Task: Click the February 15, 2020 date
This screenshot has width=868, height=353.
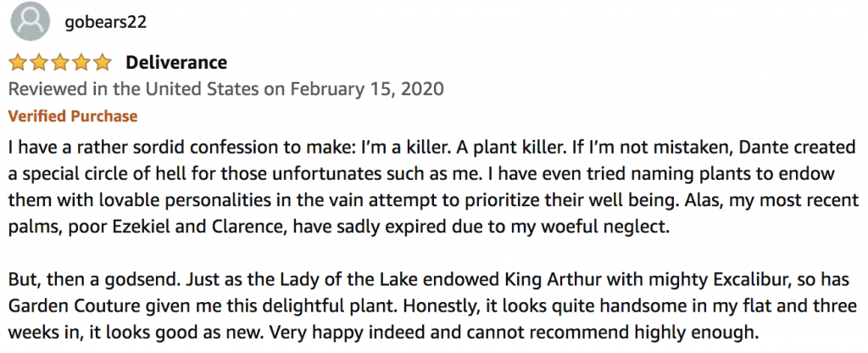Action: pos(367,88)
